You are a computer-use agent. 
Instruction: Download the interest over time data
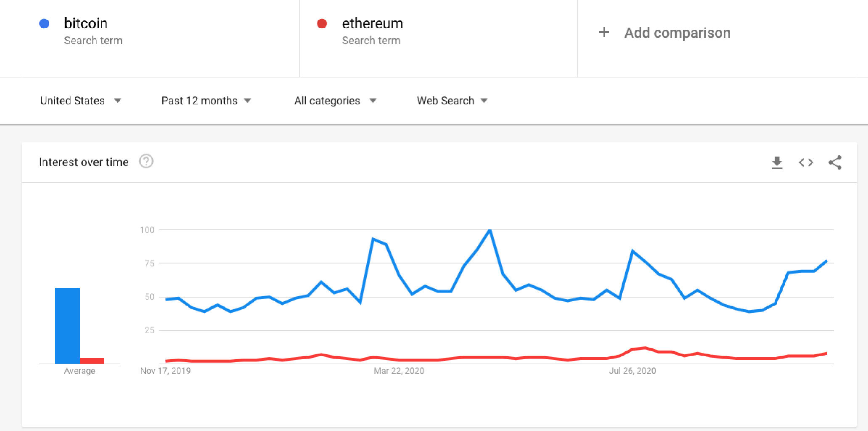coord(777,162)
